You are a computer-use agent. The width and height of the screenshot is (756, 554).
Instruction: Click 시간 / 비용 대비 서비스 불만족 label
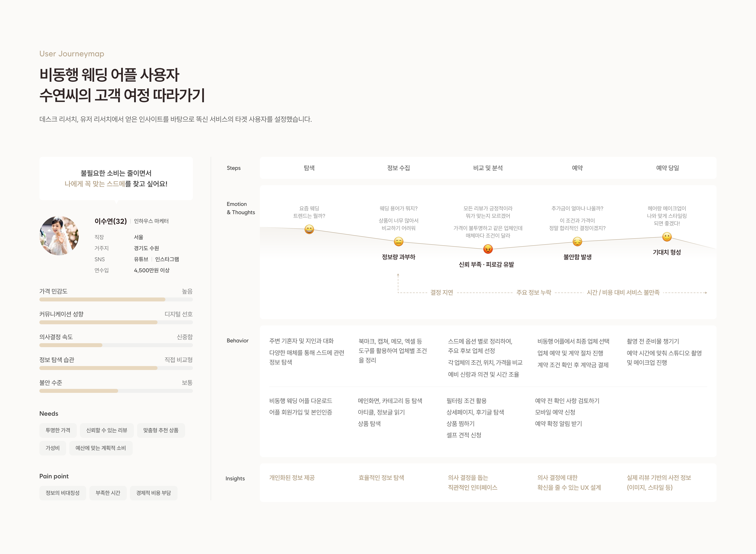[x=623, y=292]
